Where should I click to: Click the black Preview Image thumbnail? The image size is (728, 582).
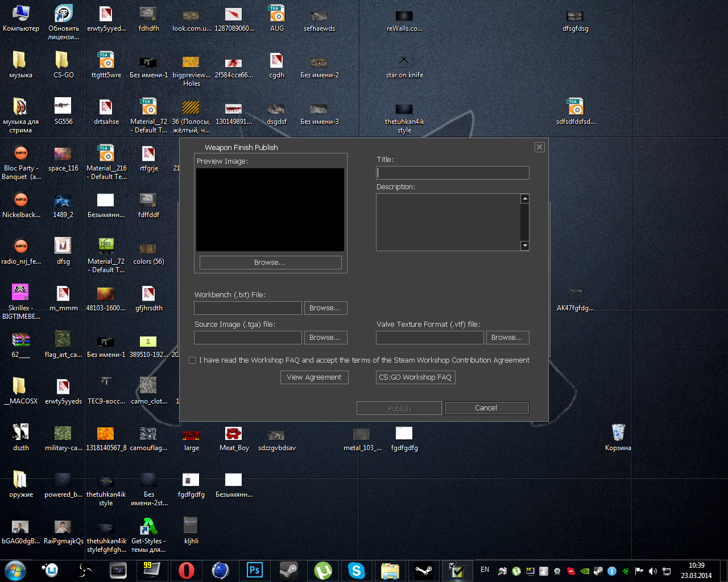[270, 210]
